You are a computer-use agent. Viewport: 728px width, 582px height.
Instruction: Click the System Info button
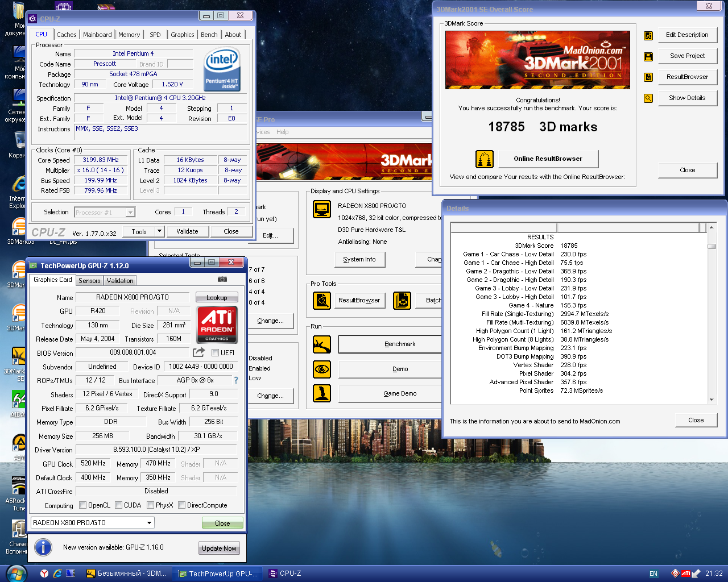[359, 260]
